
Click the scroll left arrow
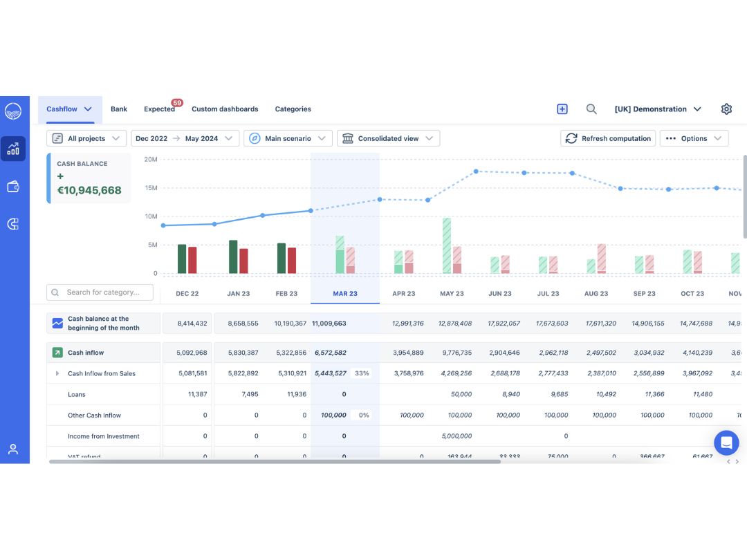(728, 461)
